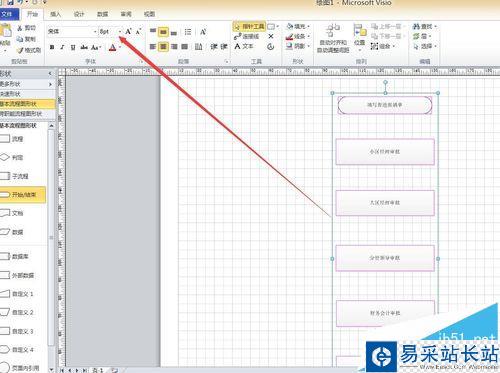The width and height of the screenshot is (500, 373).
Task: Open the 8pt font size dropdown arrow
Action: (x=120, y=31)
